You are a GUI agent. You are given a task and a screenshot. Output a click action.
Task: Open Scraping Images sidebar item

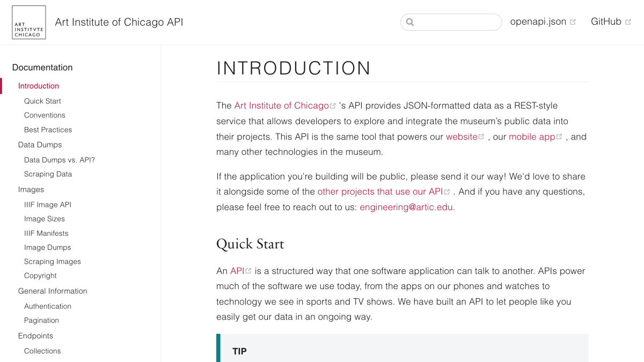point(53,262)
